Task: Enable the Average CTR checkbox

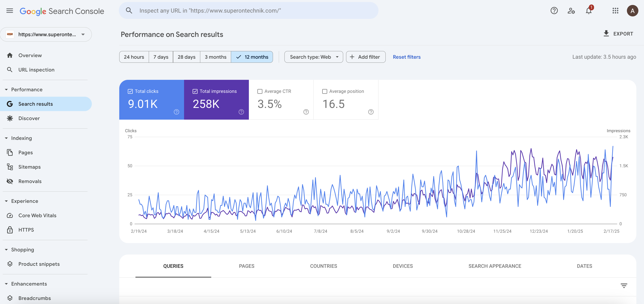Action: 260,92
